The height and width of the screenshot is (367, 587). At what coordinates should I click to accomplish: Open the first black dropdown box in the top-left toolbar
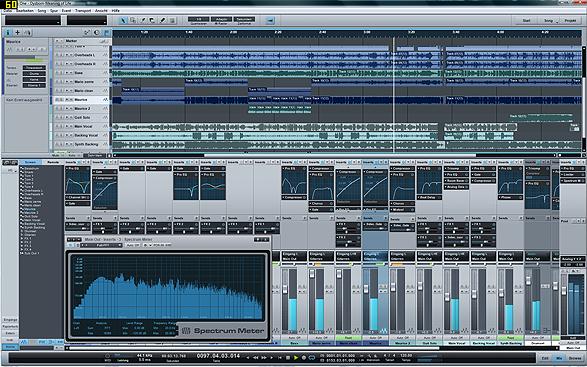click(x=33, y=20)
